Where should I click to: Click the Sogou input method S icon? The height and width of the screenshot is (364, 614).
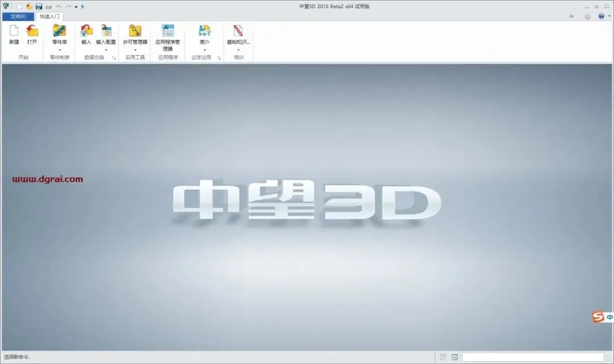tap(598, 317)
